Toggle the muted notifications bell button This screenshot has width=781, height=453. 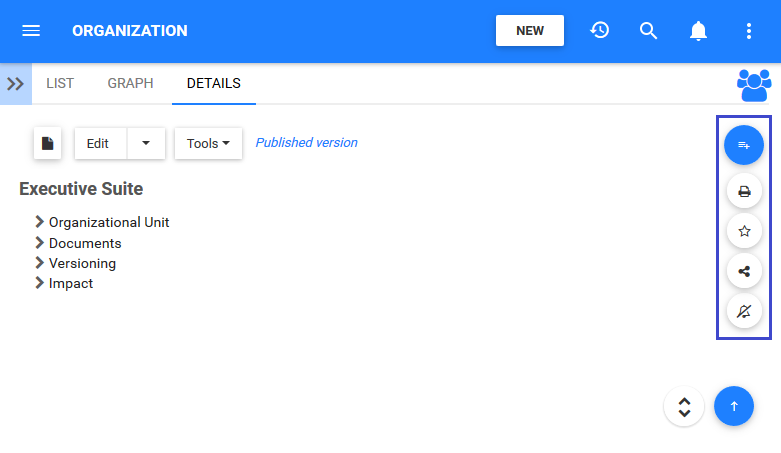point(744,311)
